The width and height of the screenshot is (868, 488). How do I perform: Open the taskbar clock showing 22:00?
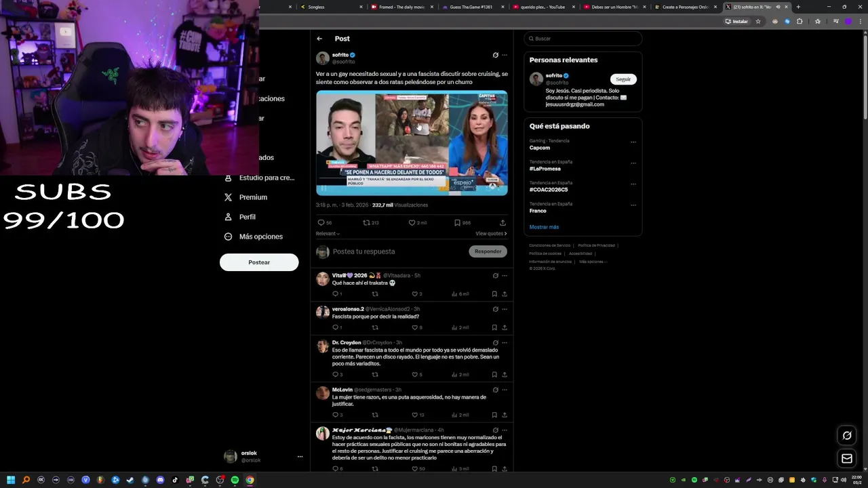(856, 480)
